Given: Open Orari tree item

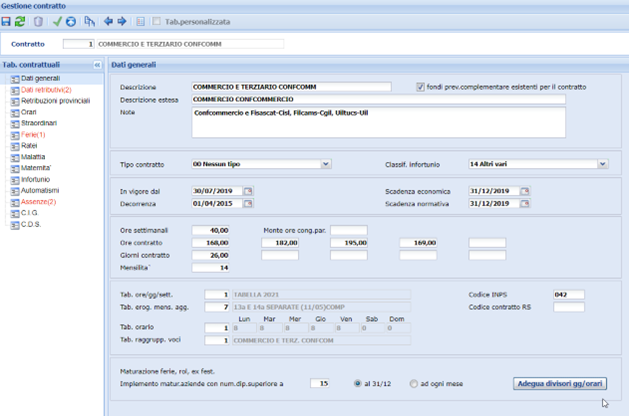Looking at the screenshot, I should click(28, 112).
